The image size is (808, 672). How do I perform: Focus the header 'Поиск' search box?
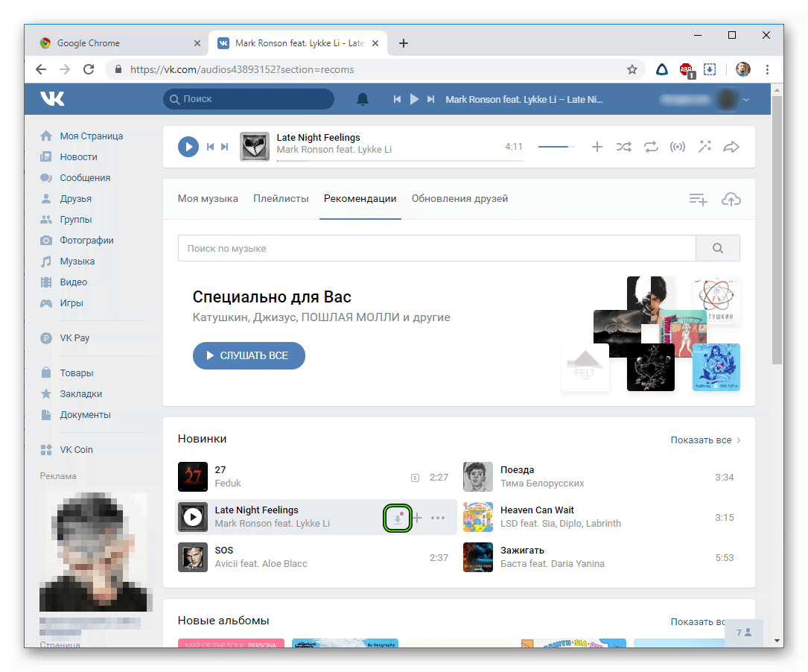click(x=249, y=99)
